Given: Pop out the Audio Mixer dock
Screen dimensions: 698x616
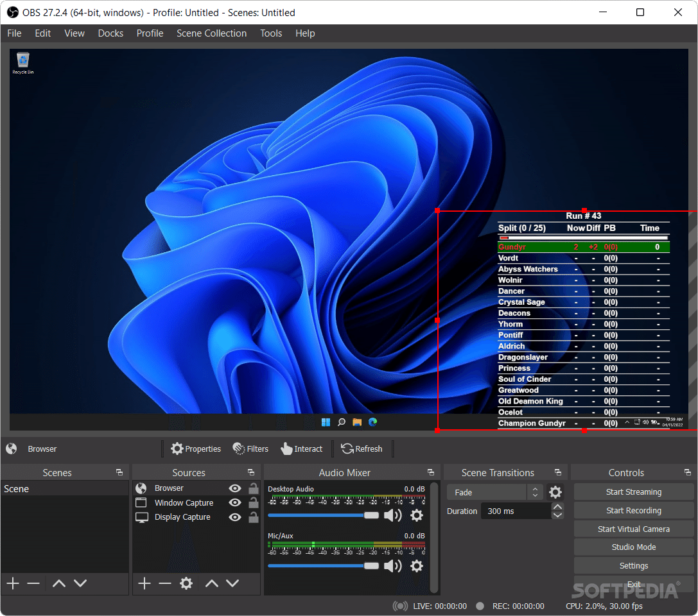Looking at the screenshot, I should click(x=430, y=472).
